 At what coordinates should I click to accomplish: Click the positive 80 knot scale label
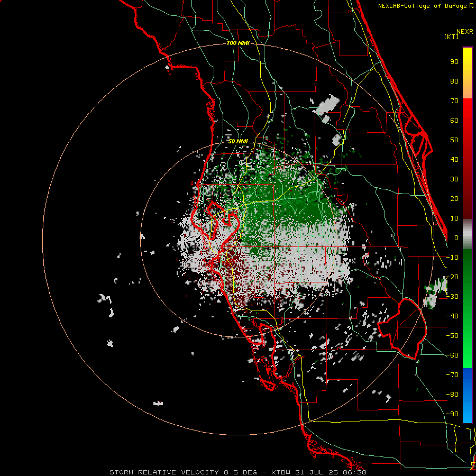(x=454, y=81)
